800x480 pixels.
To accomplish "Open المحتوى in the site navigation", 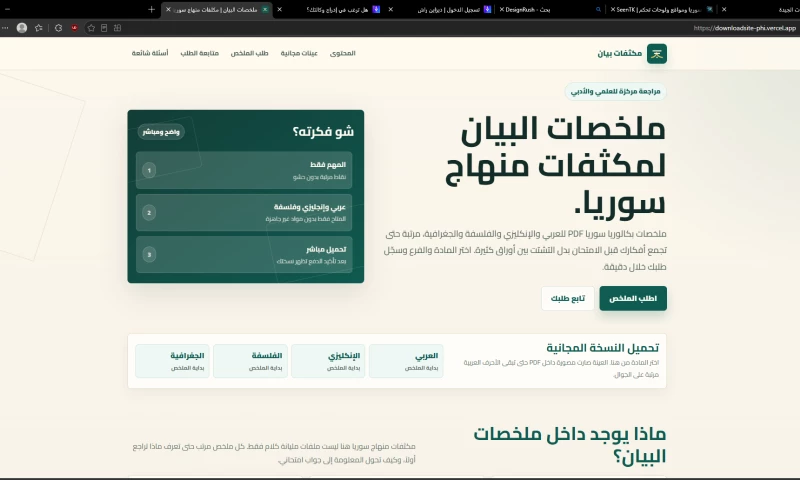I will [x=342, y=53].
